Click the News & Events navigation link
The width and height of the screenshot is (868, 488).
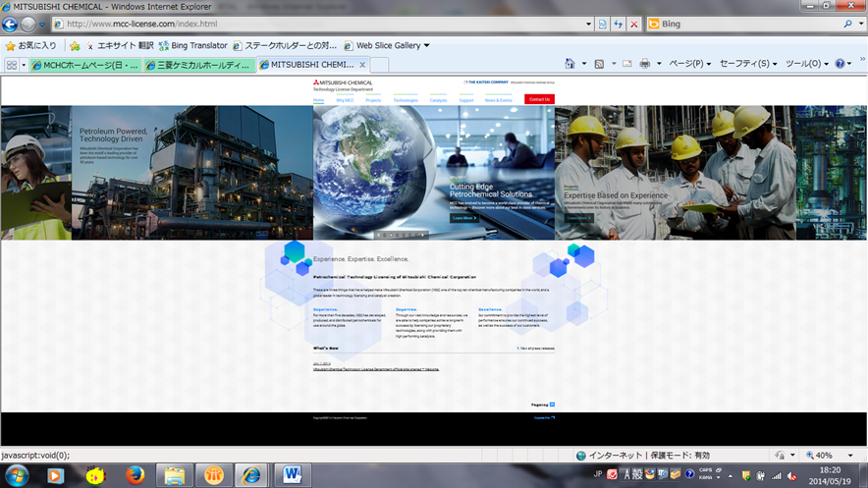(x=498, y=100)
